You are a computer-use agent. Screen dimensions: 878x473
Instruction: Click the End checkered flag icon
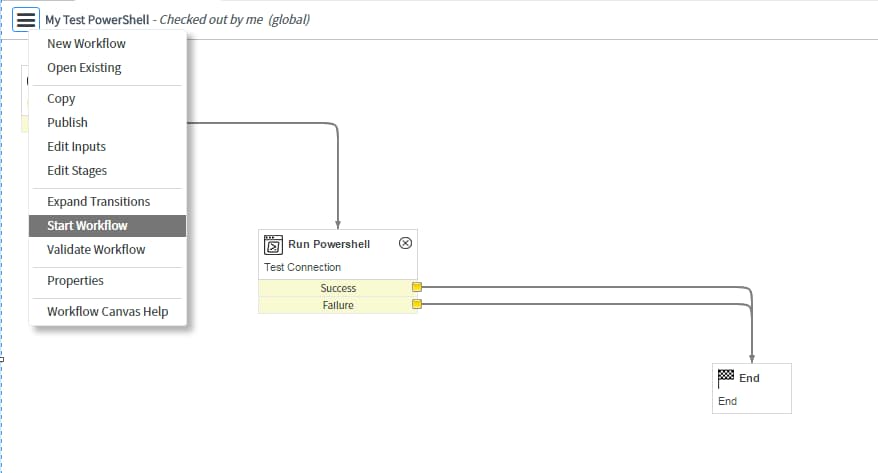tap(726, 378)
